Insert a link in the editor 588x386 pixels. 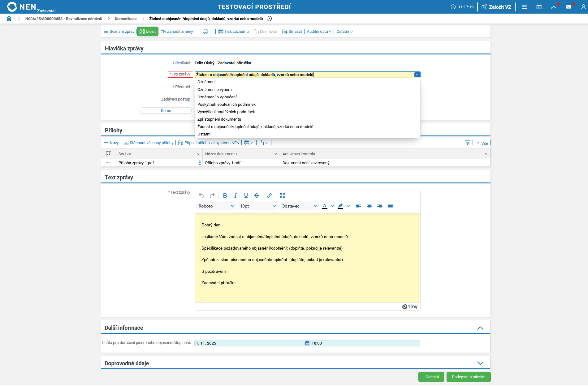(x=270, y=195)
